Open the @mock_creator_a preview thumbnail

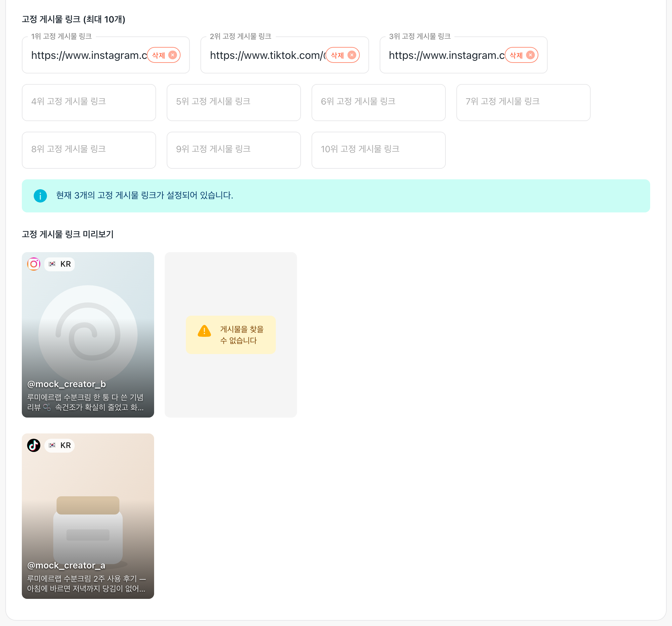(88, 516)
